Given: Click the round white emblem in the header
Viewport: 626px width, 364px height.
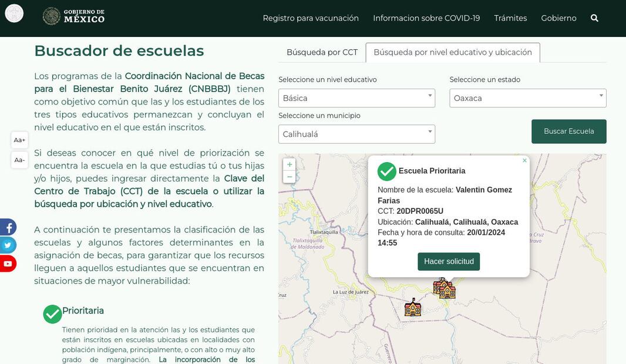Looking at the screenshot, I should tap(14, 13).
